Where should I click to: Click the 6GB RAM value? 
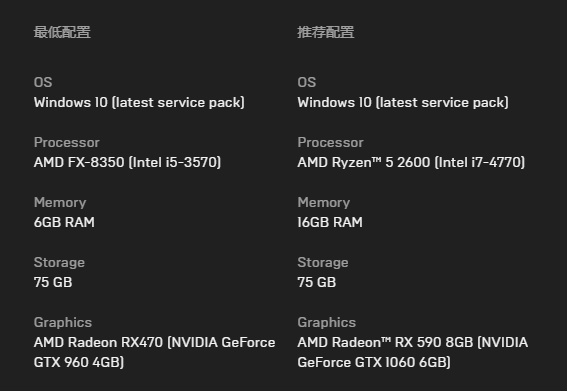(x=64, y=222)
